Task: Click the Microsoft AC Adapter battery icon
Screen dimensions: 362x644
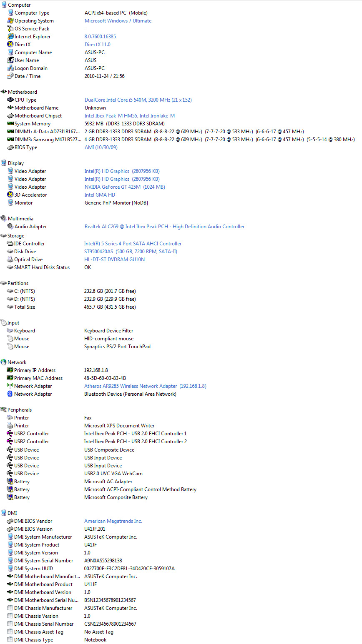Action: 10,482
